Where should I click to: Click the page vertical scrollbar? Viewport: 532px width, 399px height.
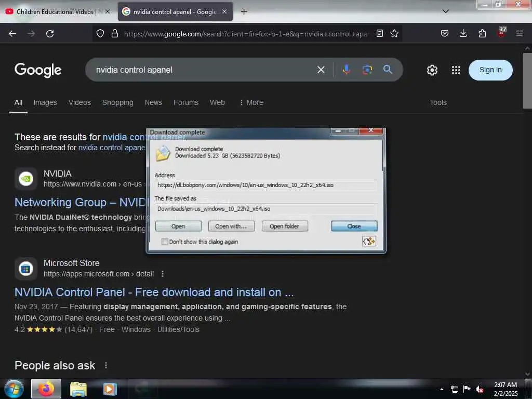click(x=527, y=81)
